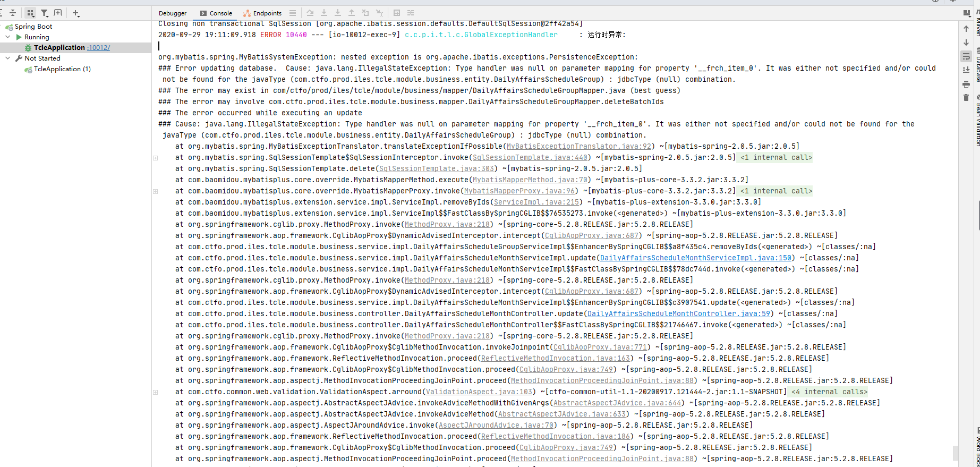Collapse the Not Started node

click(x=7, y=58)
